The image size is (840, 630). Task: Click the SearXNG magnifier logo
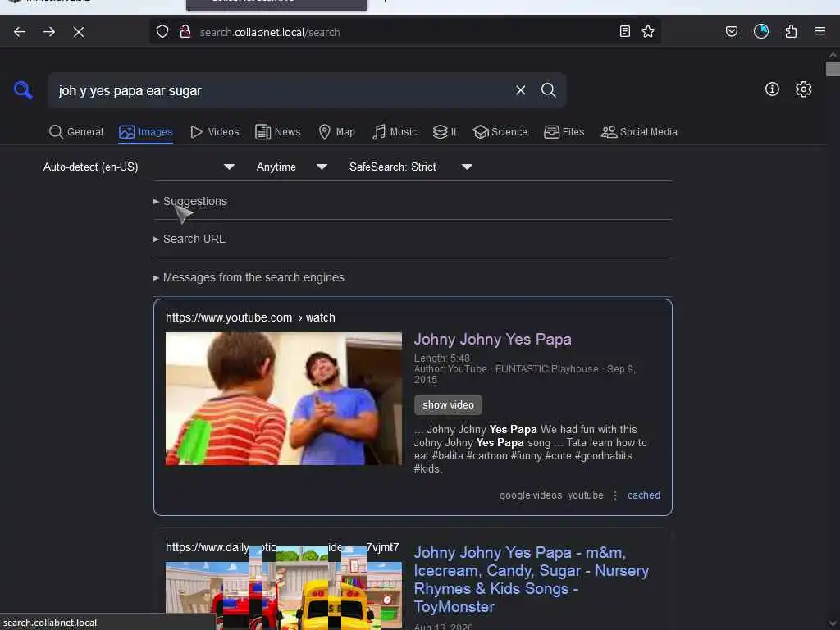pyautogui.click(x=23, y=90)
